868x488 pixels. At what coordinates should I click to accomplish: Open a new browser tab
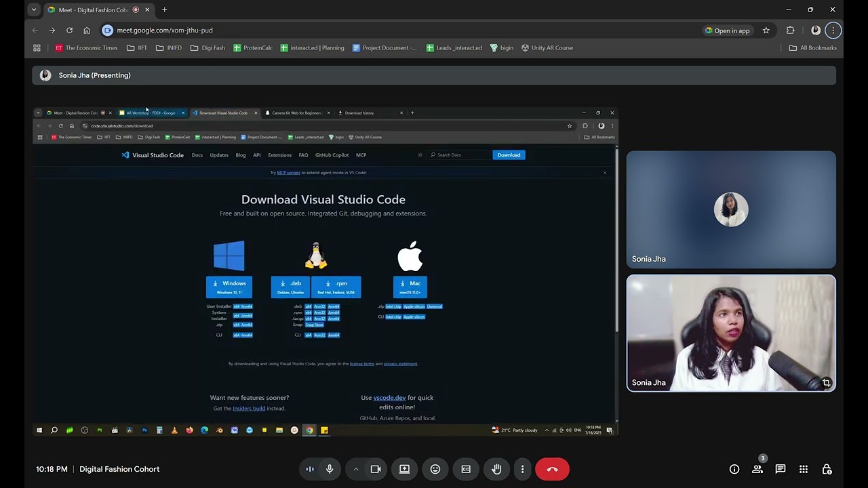pos(164,10)
